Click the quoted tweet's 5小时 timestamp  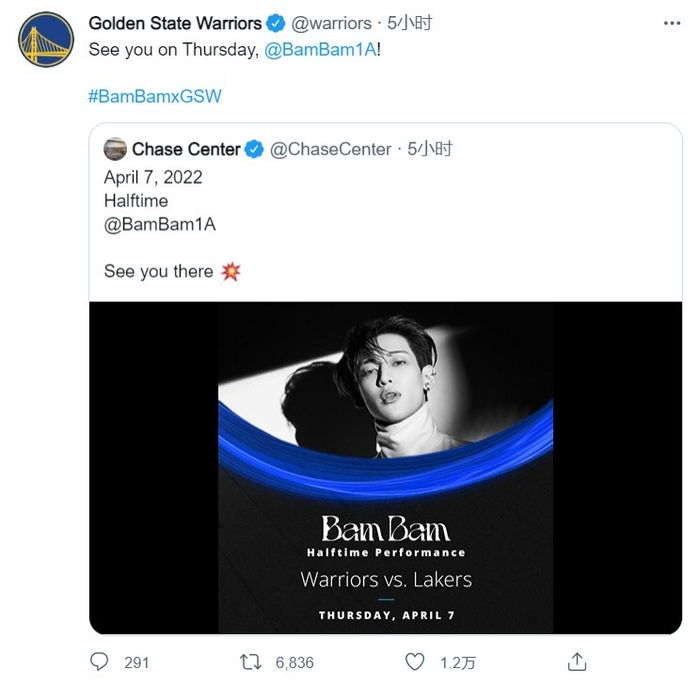[x=431, y=149]
